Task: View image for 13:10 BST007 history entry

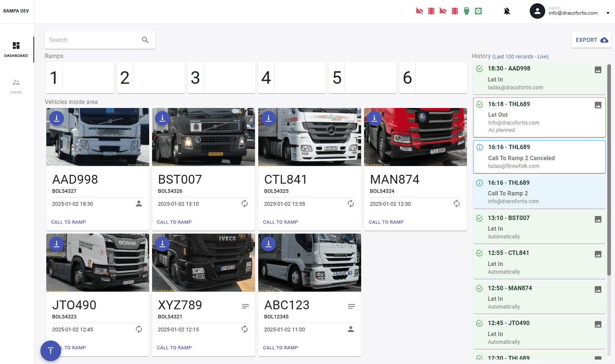Action: [x=598, y=219]
